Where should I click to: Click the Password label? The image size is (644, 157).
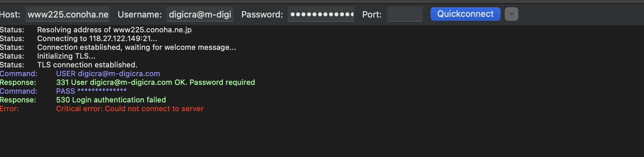(262, 14)
